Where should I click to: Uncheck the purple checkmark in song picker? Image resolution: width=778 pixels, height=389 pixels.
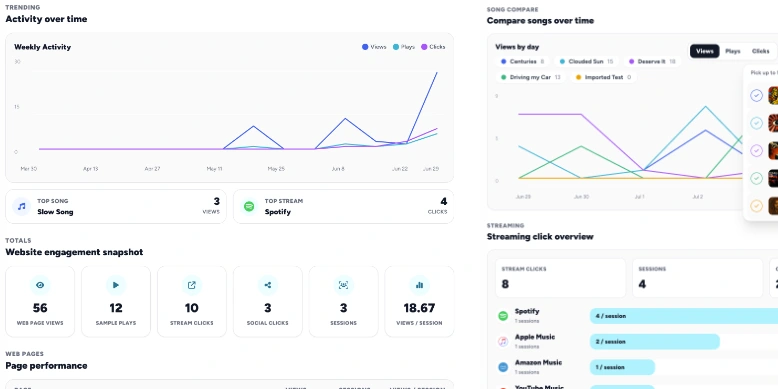(756, 150)
